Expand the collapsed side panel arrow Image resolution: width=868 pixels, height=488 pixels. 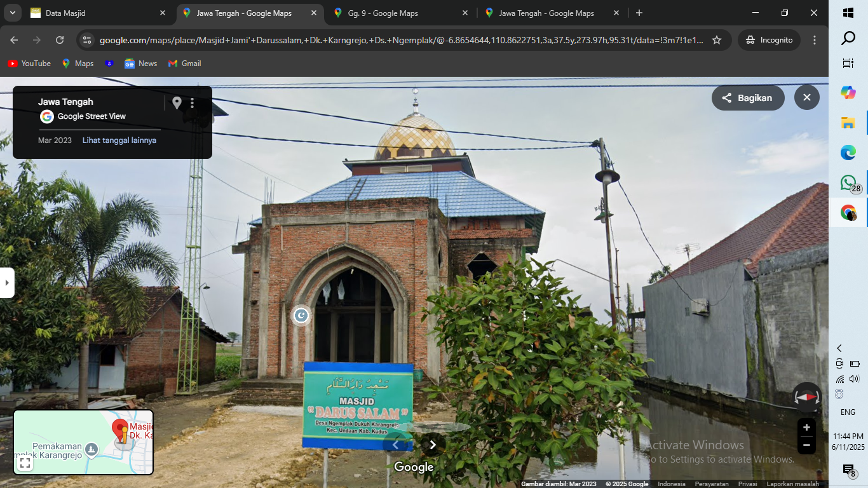tap(7, 283)
